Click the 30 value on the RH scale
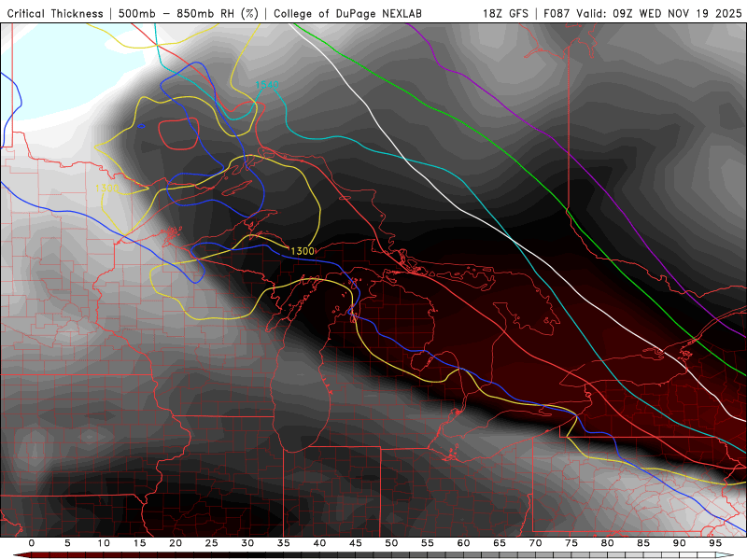The width and height of the screenshot is (747, 560). tap(247, 543)
